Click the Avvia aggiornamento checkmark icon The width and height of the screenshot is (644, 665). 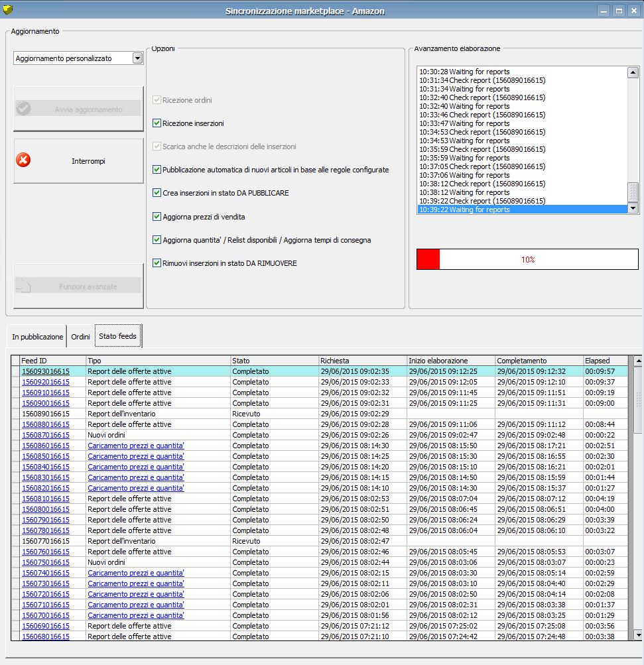pyautogui.click(x=23, y=109)
